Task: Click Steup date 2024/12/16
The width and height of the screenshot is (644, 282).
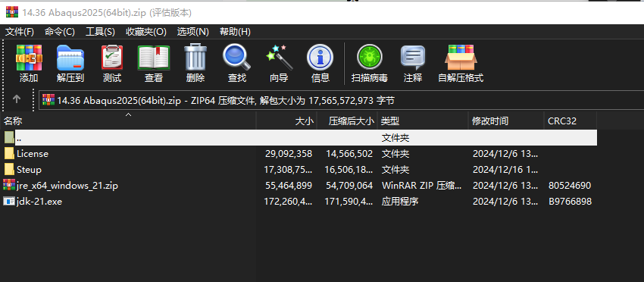Action: [505, 169]
